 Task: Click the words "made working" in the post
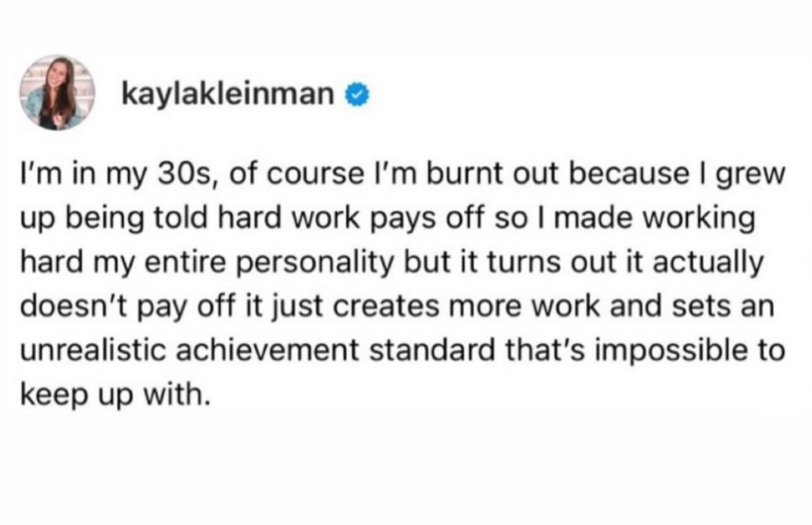[655, 219]
